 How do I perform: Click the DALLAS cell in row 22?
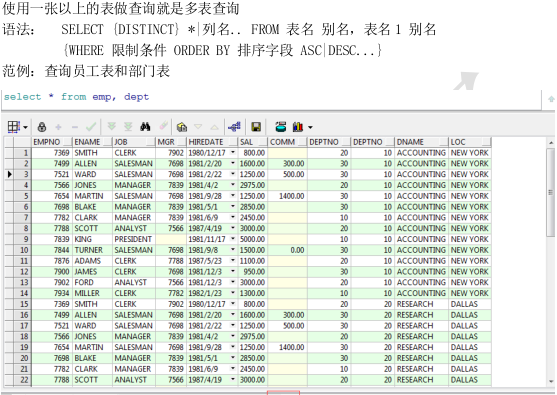click(x=470, y=380)
